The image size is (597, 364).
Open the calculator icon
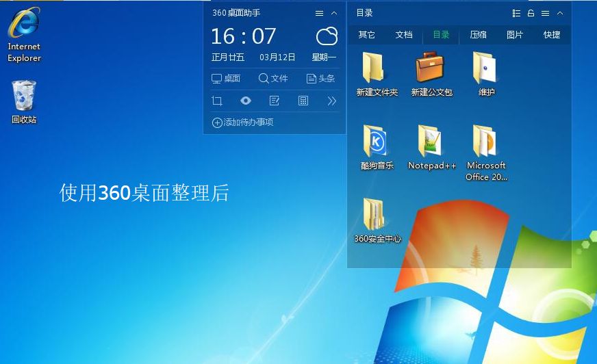tap(303, 101)
